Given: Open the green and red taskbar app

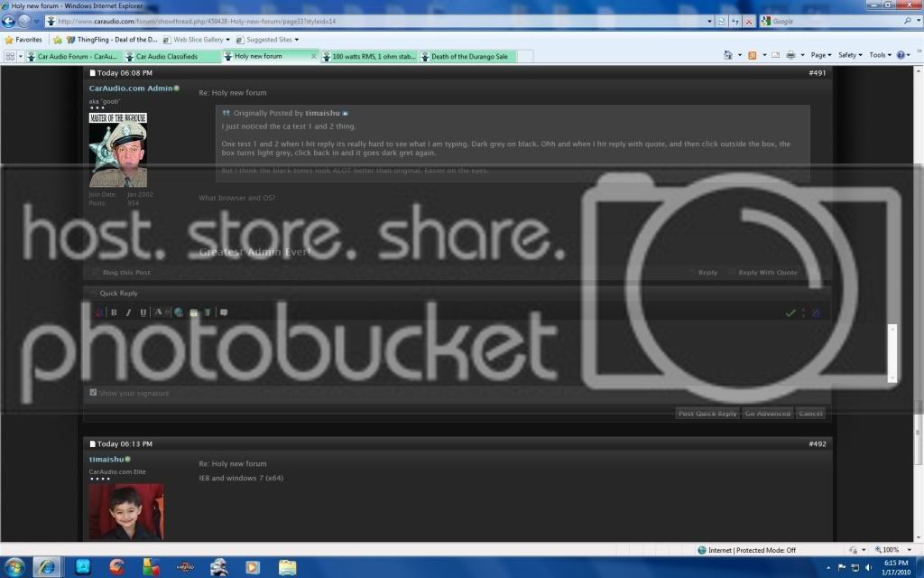Looking at the screenshot, I should [x=151, y=567].
